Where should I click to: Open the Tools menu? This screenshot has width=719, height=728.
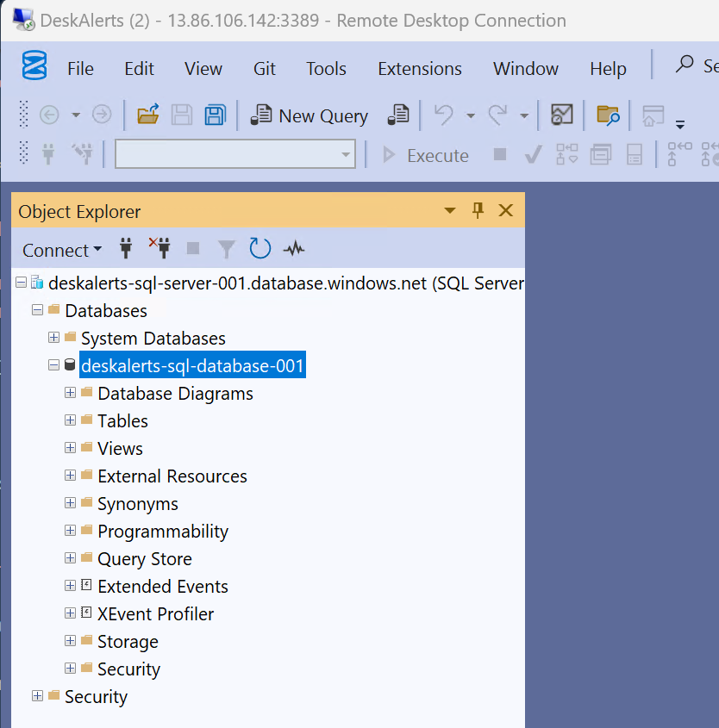coord(326,68)
